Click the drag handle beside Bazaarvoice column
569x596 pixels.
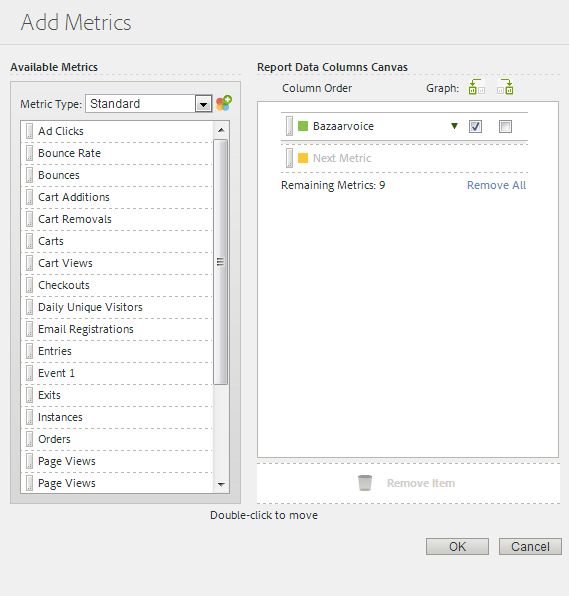tap(290, 126)
